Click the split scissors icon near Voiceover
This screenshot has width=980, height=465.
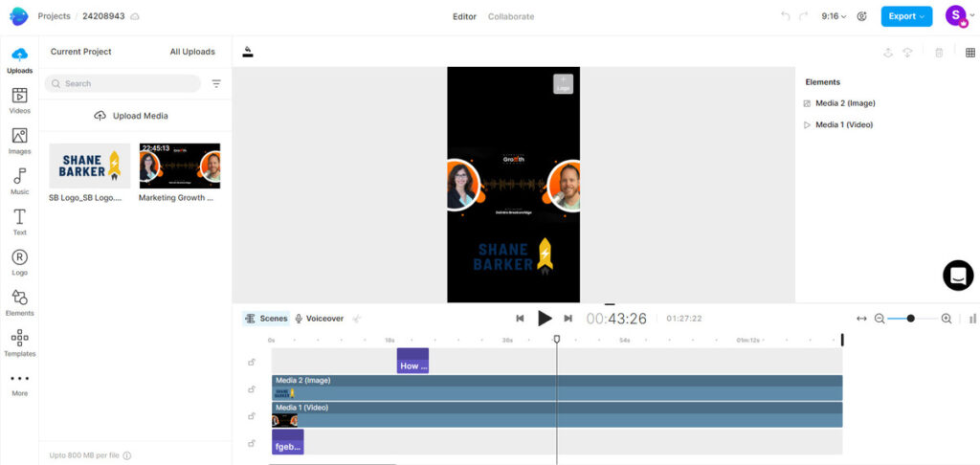point(357,319)
